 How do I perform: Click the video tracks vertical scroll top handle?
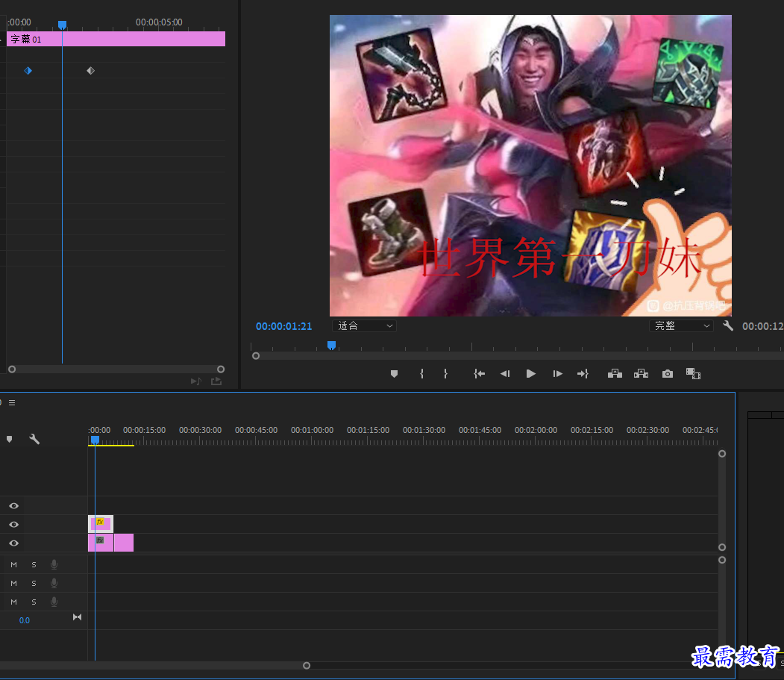[722, 454]
